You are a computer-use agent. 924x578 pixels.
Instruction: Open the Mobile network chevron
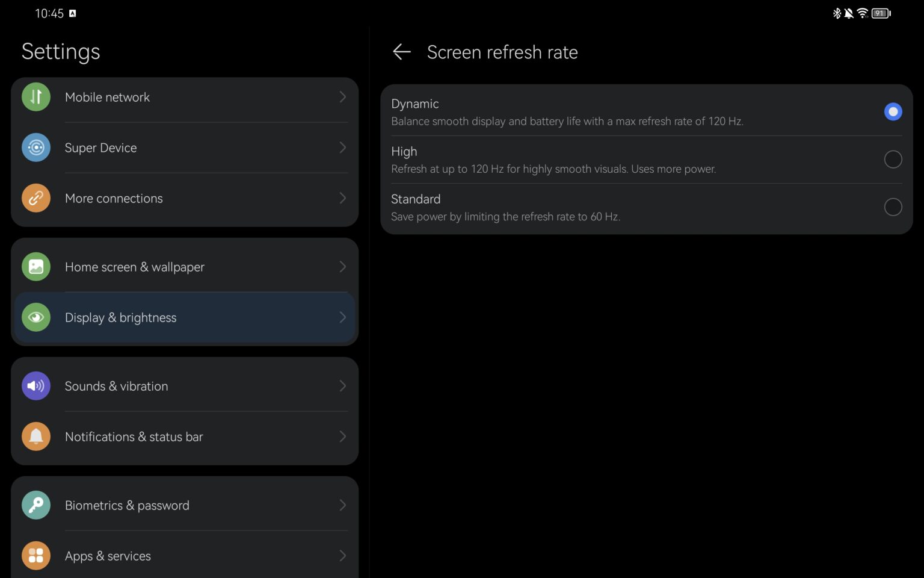(342, 97)
